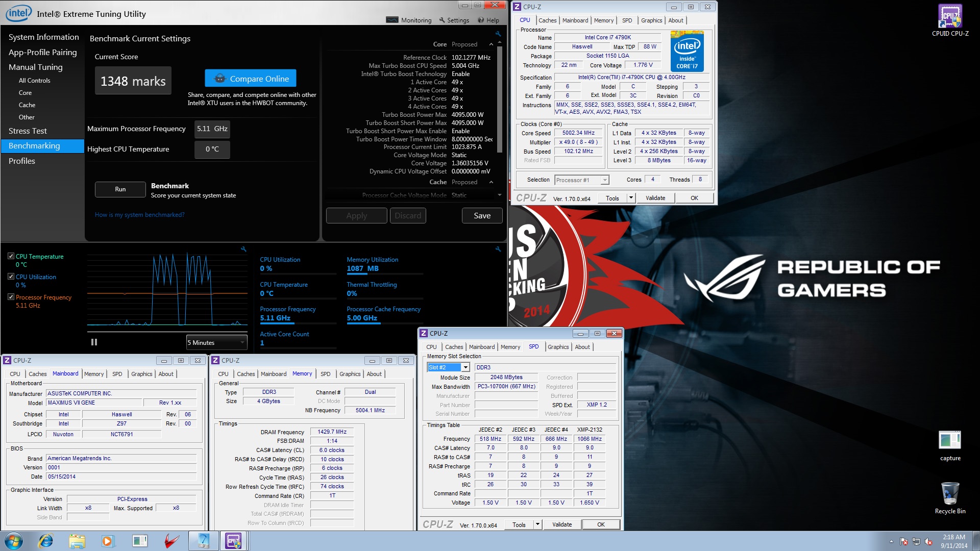Screen dimensions: 980x551
Task: Open Profiles in XTU sidebar
Action: [x=22, y=161]
